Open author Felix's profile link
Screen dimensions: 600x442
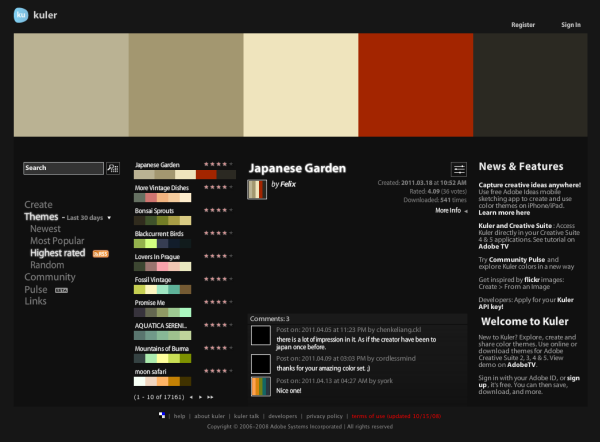pos(288,184)
